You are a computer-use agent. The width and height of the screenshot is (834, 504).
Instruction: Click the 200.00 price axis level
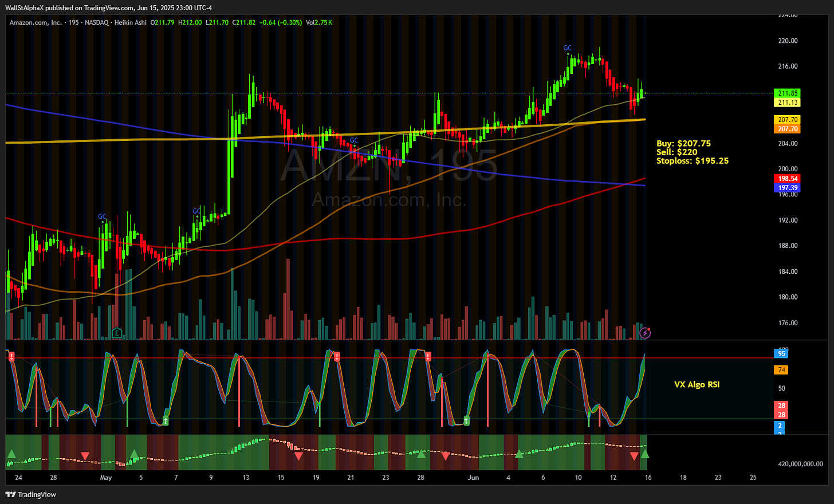tap(788, 169)
